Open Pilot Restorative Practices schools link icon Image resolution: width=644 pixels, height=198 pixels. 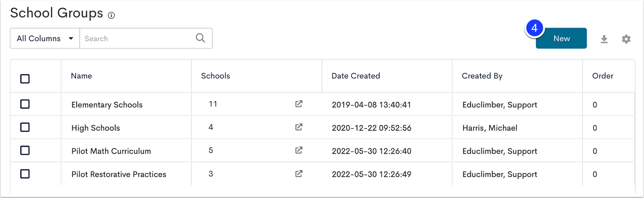click(x=299, y=174)
